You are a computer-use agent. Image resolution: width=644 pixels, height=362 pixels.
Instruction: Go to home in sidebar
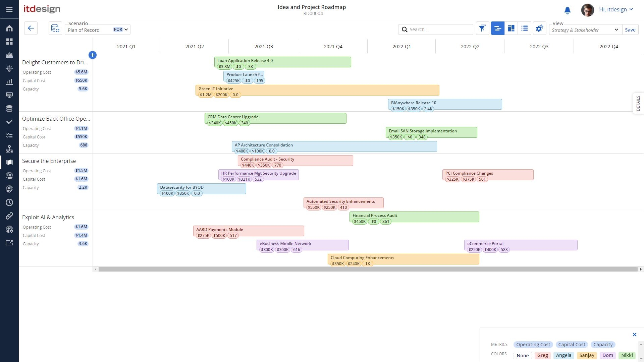point(9,28)
